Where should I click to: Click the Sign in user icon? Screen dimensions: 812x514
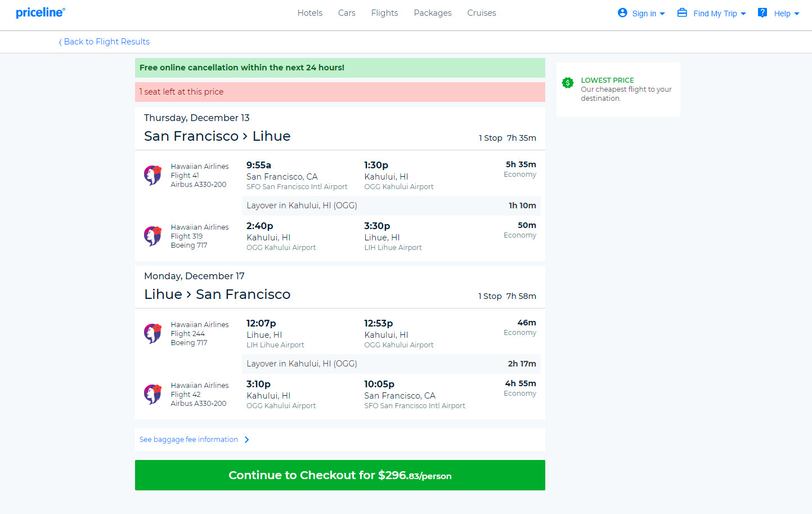coord(622,12)
